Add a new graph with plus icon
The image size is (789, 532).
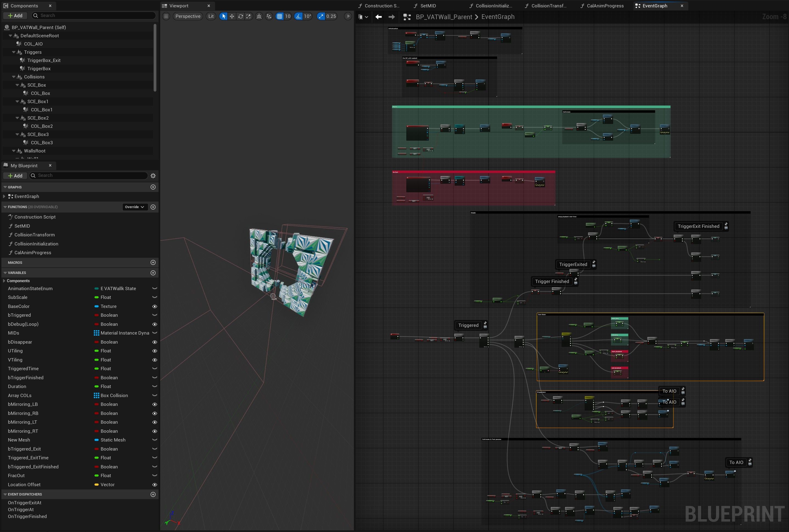click(153, 187)
